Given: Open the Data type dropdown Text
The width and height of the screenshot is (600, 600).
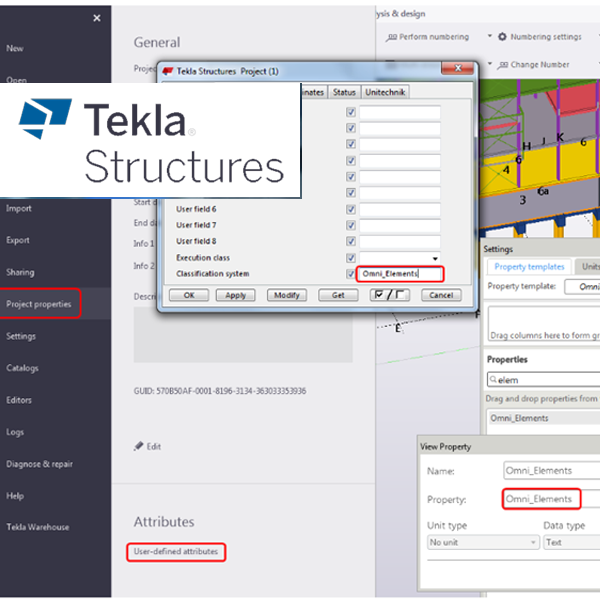Looking at the screenshot, I should pos(572,543).
